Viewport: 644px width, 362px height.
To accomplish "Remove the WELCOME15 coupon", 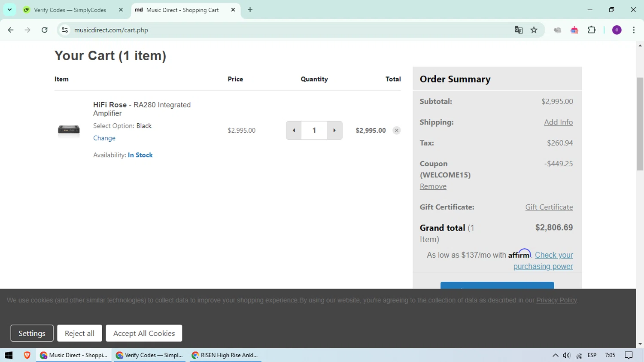I will 433,186.
